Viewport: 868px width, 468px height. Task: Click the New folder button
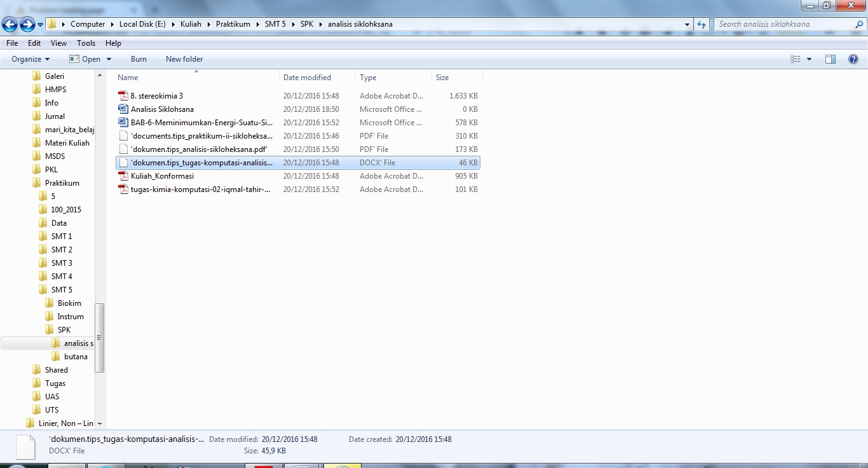click(x=184, y=59)
